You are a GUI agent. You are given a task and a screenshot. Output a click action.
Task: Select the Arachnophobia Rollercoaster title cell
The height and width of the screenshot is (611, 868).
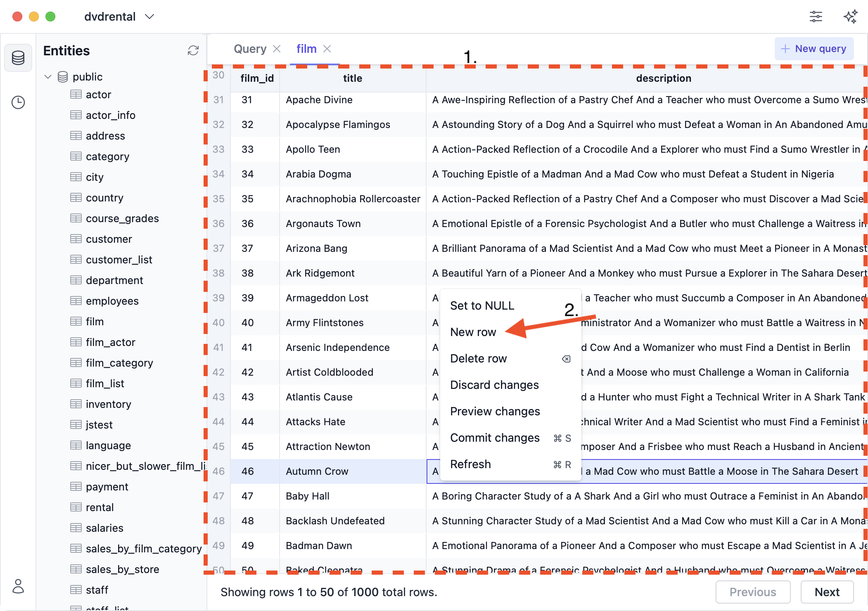point(353,199)
